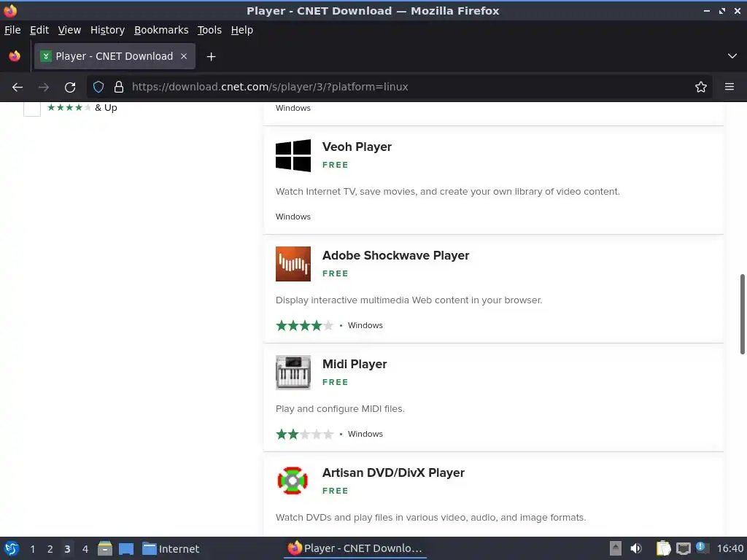The height and width of the screenshot is (560, 747).
Task: Open the Help menu
Action: pyautogui.click(x=242, y=30)
